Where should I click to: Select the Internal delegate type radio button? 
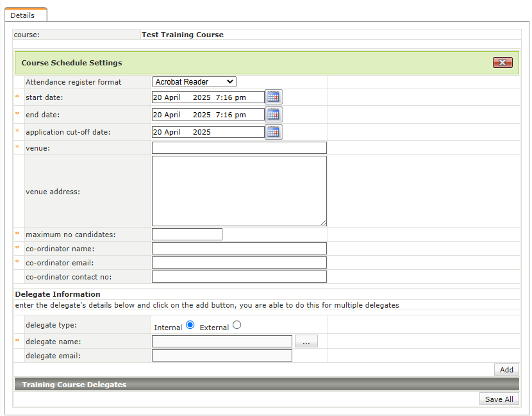coord(190,326)
